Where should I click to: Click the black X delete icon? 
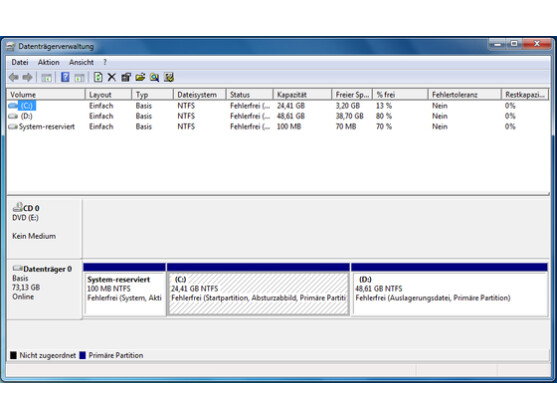click(x=112, y=77)
